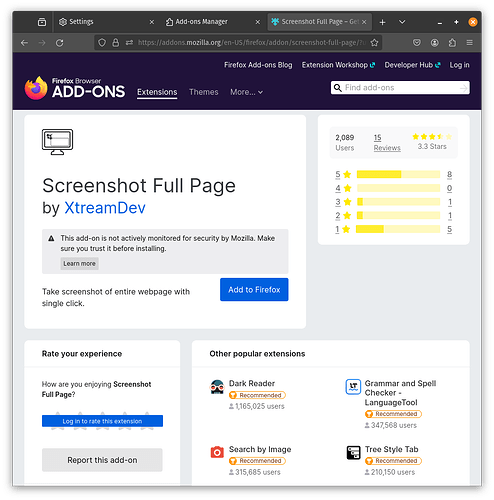Open the Search by Image extension title

pyautogui.click(x=260, y=449)
